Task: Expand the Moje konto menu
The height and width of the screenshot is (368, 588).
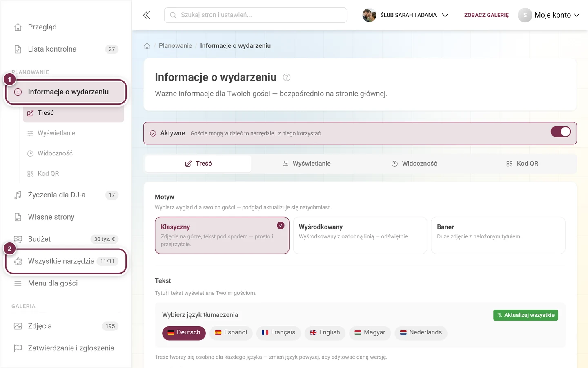Action: pos(549,15)
